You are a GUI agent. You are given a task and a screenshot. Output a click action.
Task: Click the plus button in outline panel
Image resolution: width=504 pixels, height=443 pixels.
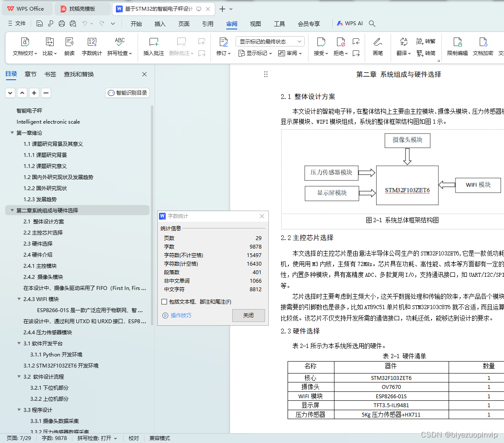coord(34,93)
